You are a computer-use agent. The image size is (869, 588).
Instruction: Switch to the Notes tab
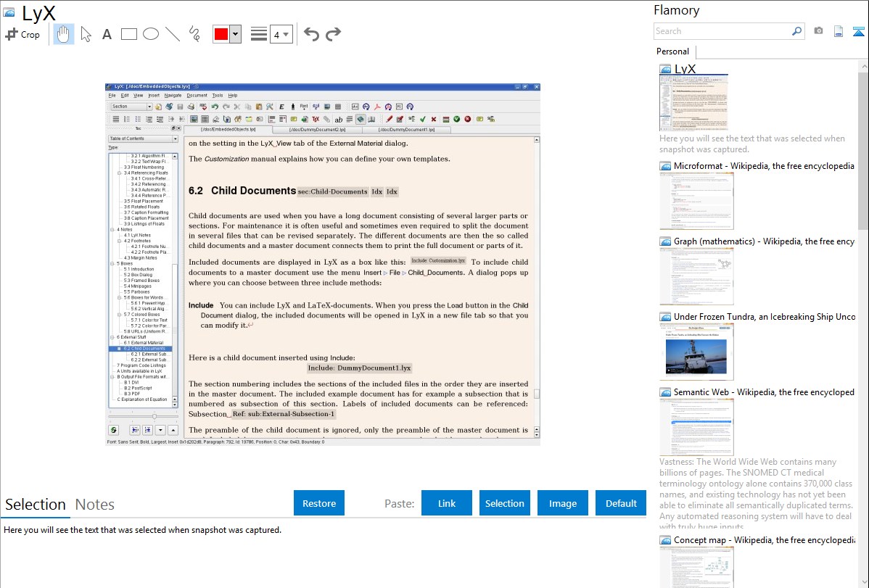pyautogui.click(x=95, y=505)
